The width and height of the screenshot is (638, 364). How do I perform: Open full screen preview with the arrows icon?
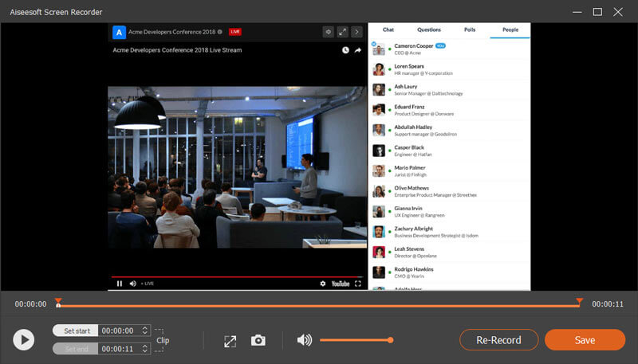(230, 340)
